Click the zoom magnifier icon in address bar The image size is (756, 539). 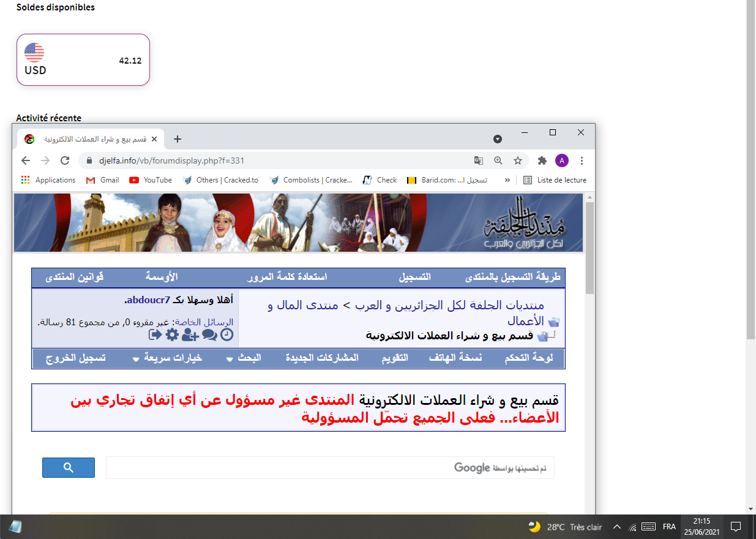click(x=498, y=160)
